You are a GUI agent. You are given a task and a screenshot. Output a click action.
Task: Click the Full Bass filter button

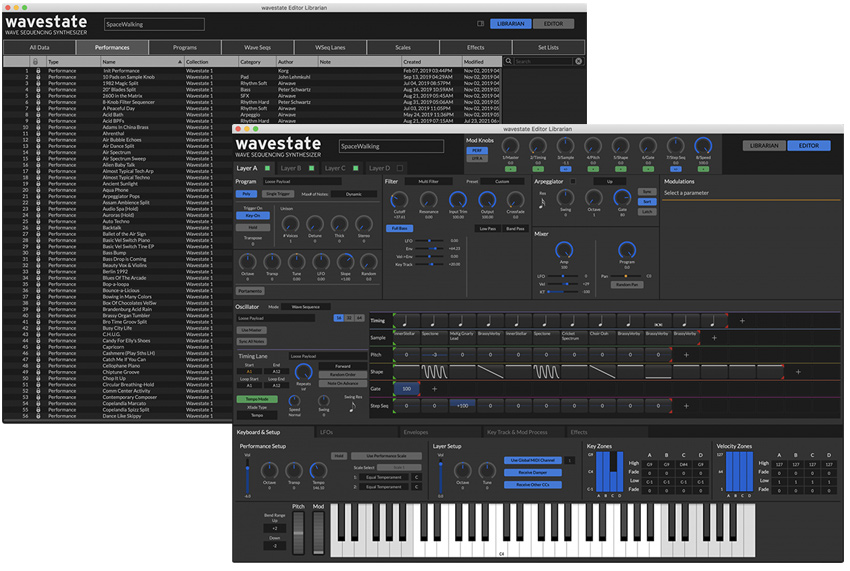400,228
